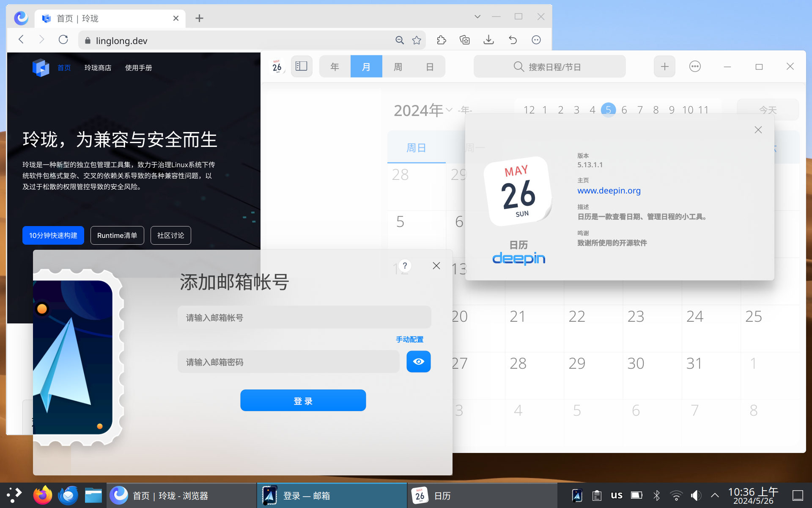Expand hidden system tray icons

tap(714, 495)
